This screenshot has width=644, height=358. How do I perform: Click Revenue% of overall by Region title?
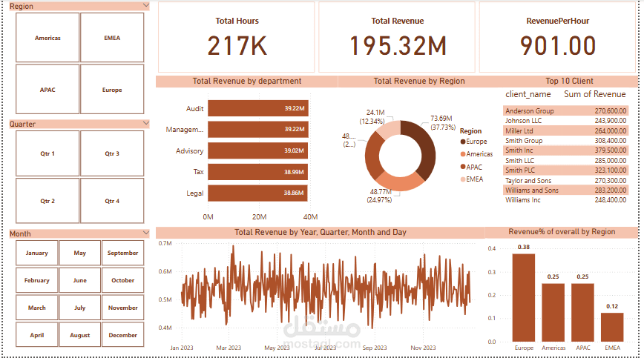(562, 232)
